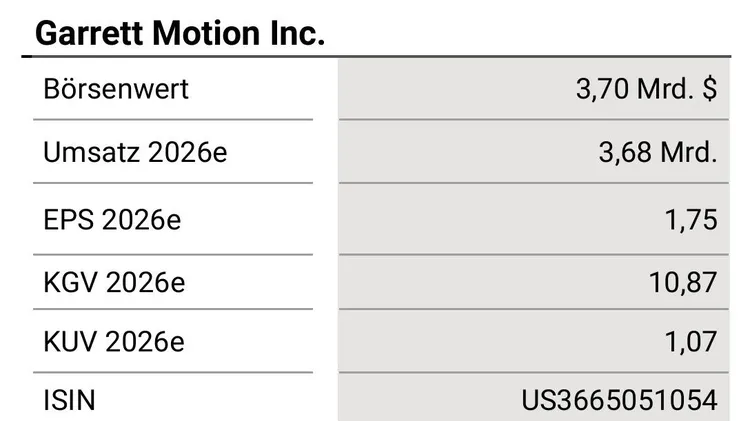Click the EPS value 1,75
Viewport: 750px width, 421px height.
click(691, 220)
